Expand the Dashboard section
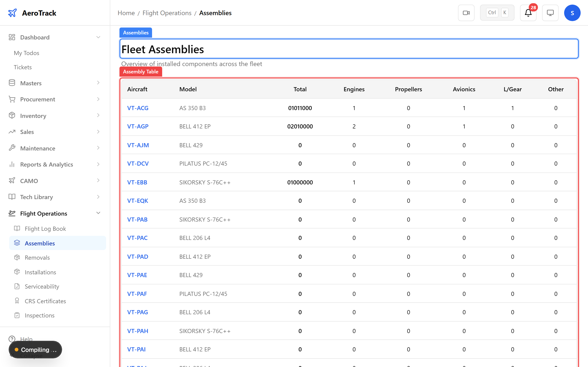 98,37
